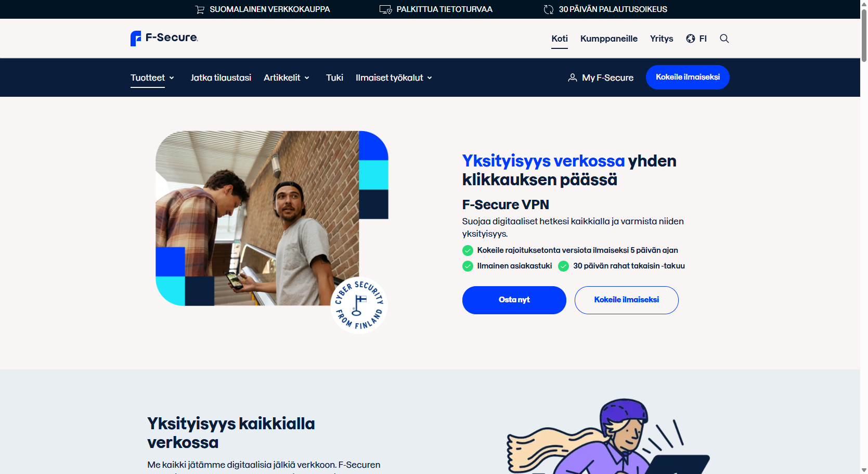This screenshot has height=474, width=868.
Task: Click the Cyber Security from Finland badge
Action: pos(359,305)
